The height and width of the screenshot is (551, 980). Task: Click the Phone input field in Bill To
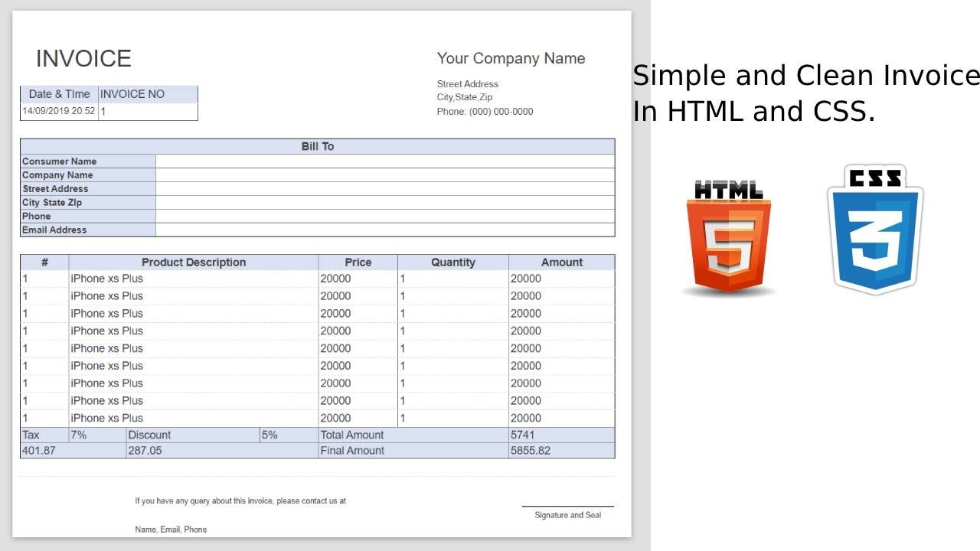coord(383,216)
